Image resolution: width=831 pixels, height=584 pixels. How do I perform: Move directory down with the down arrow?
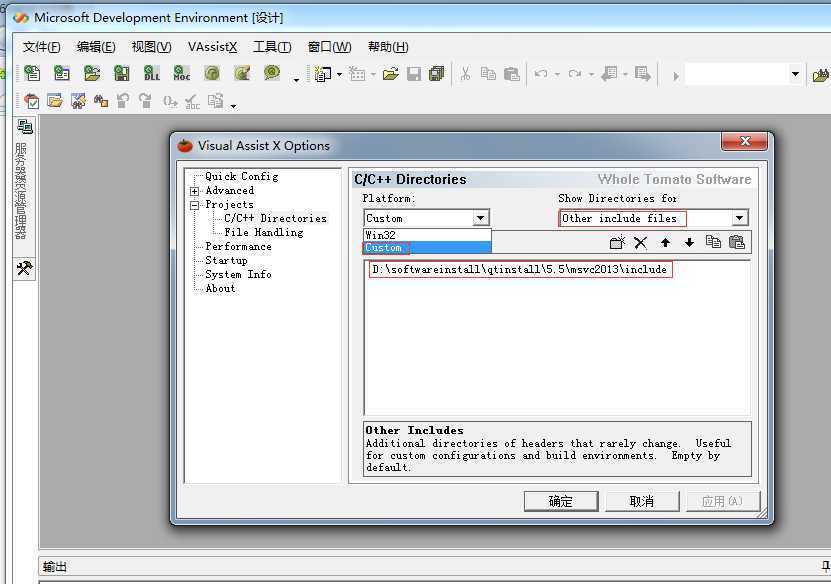689,243
